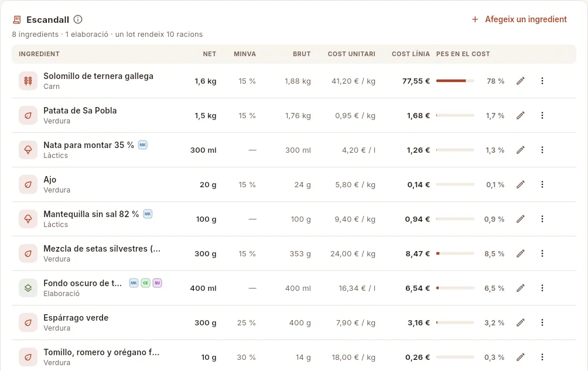The height and width of the screenshot is (371, 588).
Task: Edit Mezcla de setas silvestres row
Action: pos(521,254)
